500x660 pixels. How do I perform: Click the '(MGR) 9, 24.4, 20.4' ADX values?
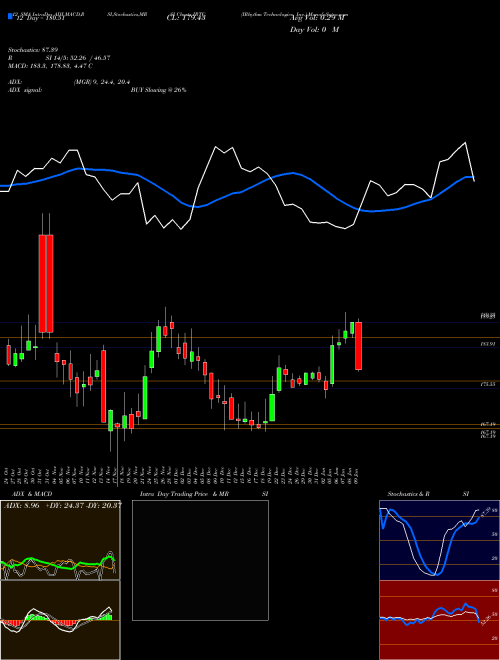click(102, 82)
